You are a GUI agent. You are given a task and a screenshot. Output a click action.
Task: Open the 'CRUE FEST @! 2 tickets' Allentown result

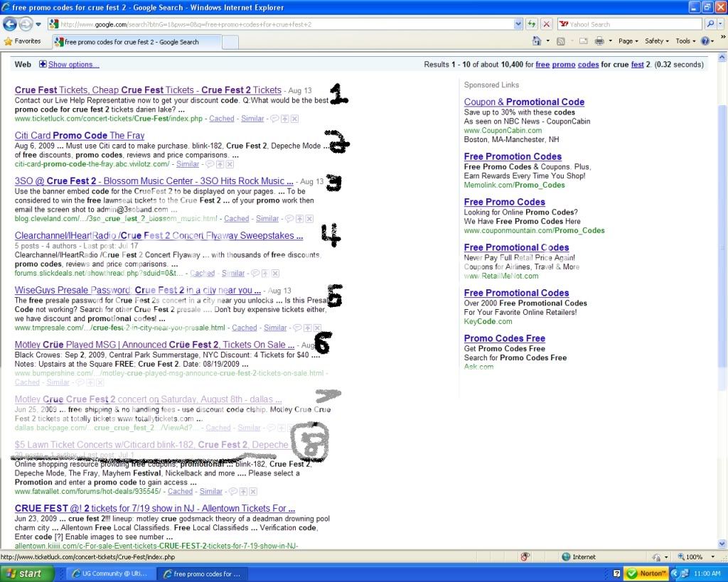click(x=154, y=508)
